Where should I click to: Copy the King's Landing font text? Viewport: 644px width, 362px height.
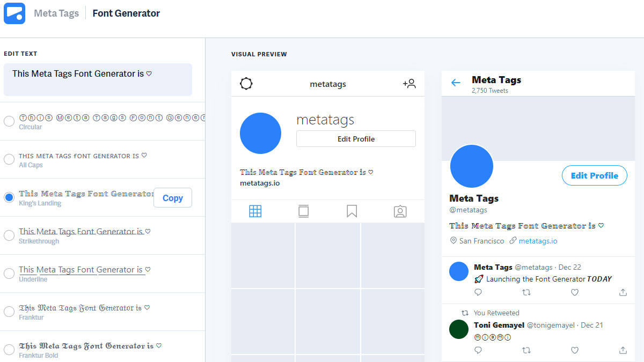click(x=173, y=198)
